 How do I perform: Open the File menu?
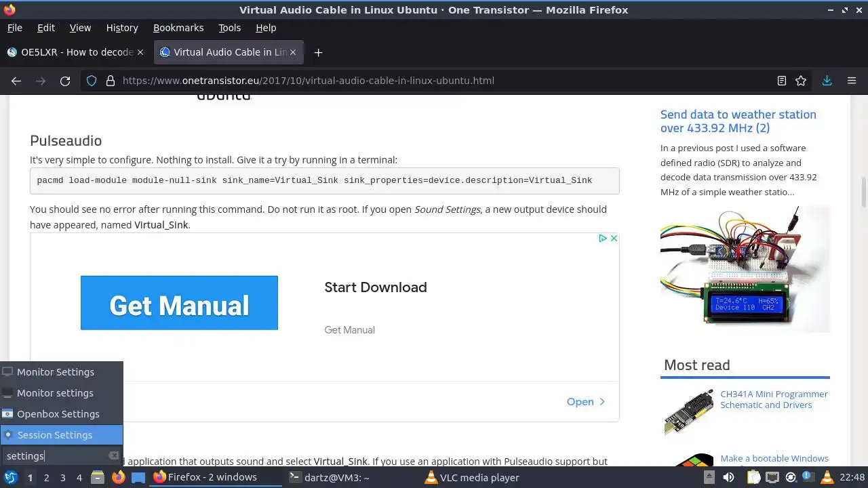14,28
